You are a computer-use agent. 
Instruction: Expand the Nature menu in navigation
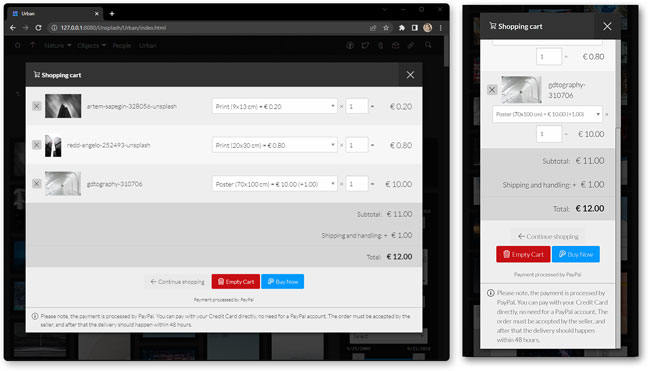tap(58, 46)
